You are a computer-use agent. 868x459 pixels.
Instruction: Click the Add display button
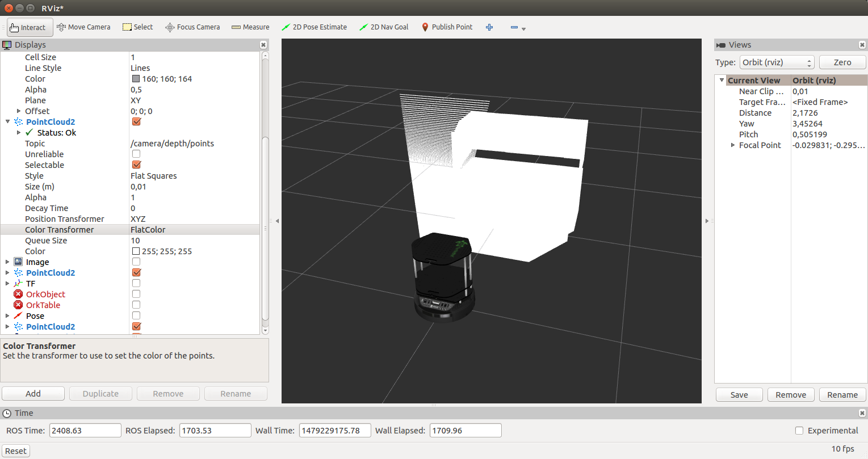click(33, 394)
